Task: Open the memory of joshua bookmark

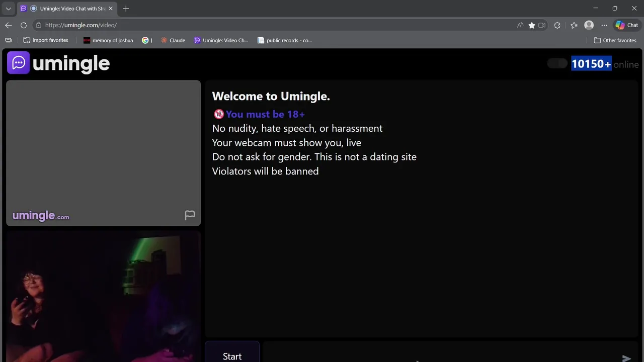Action: [108, 40]
